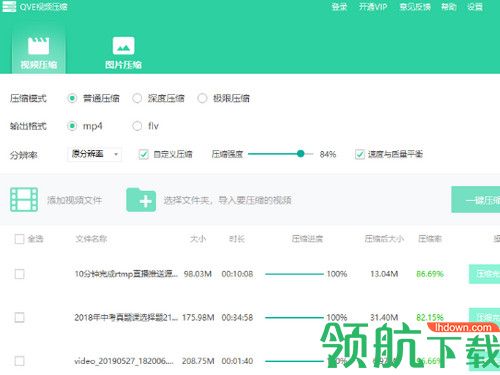Switch to the 图片压缩 tab
Screen dimensions: 500x375
(x=123, y=53)
